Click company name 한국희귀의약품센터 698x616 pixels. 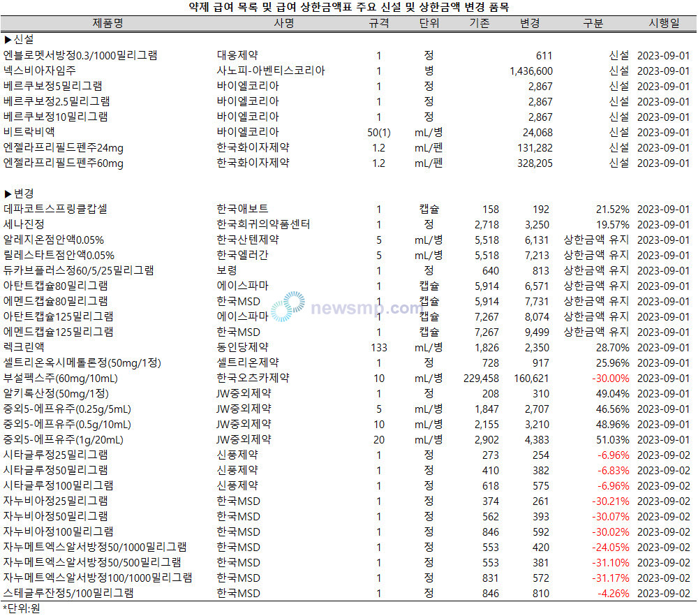pos(263,224)
